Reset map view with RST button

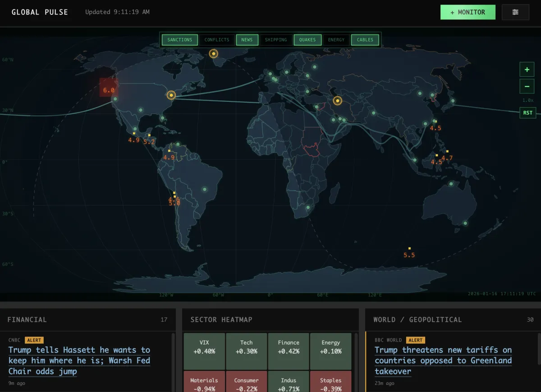(x=527, y=113)
